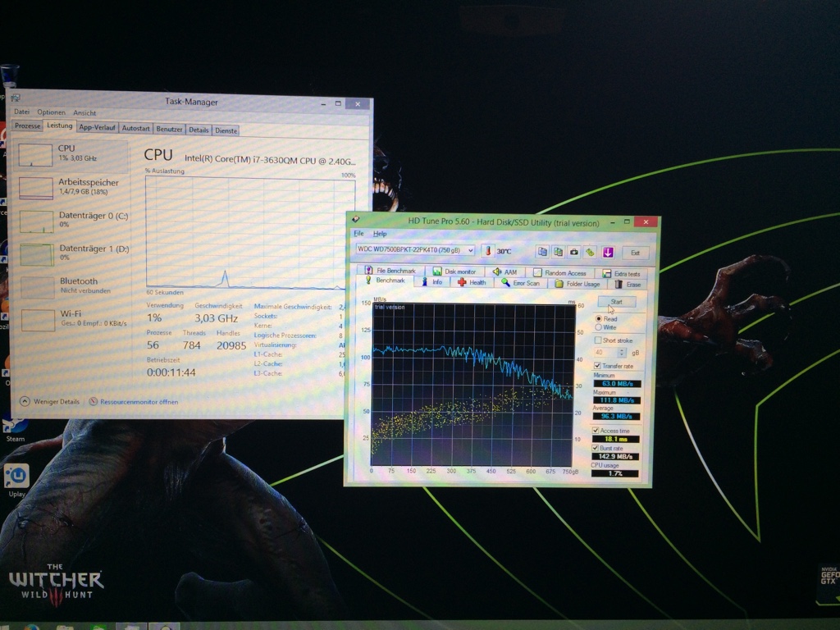The height and width of the screenshot is (630, 840).
Task: Select the Leistung tab
Action: [59, 126]
